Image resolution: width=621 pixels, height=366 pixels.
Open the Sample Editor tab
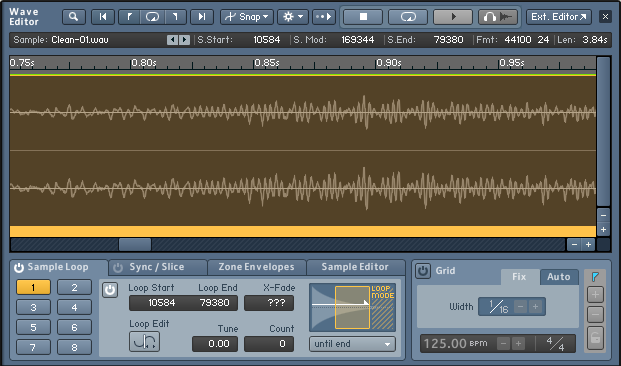pos(355,267)
